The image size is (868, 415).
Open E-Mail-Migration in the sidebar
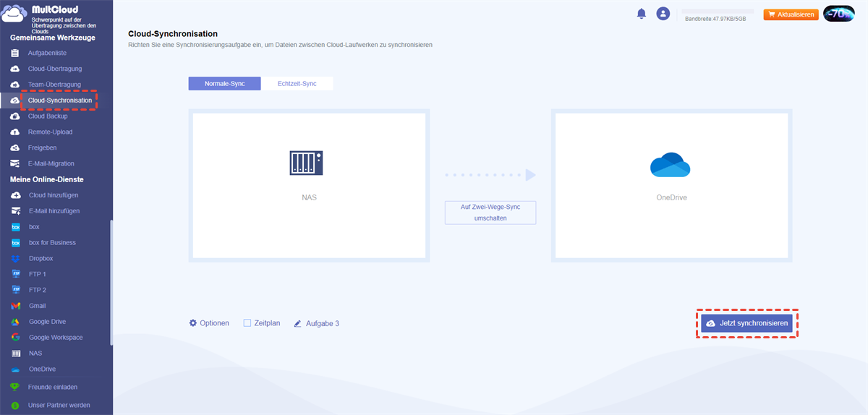tap(51, 164)
